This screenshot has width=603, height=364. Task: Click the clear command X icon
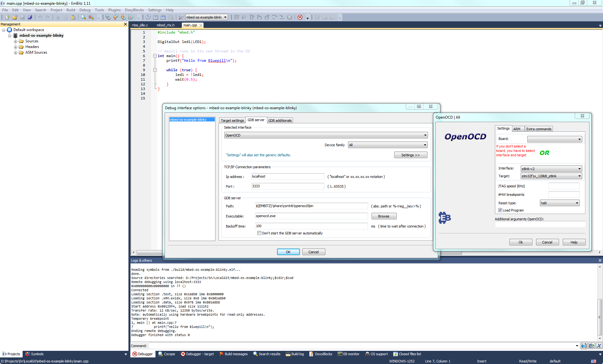pyautogui.click(x=599, y=346)
